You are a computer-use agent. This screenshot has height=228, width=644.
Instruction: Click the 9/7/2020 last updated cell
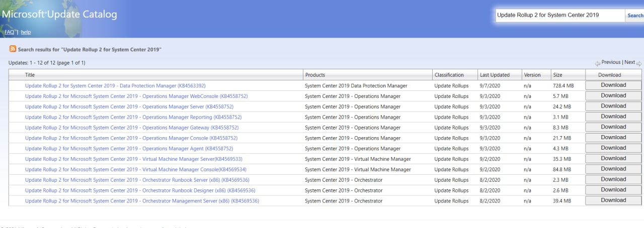pyautogui.click(x=490, y=86)
